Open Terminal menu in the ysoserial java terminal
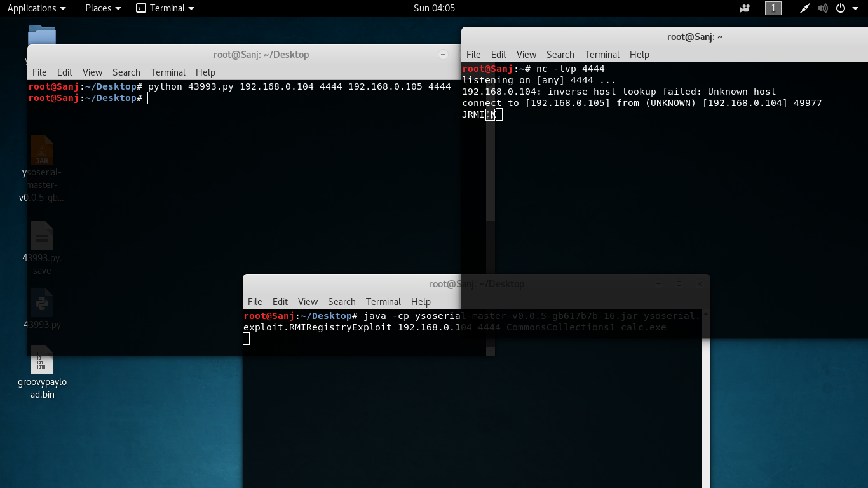The height and width of the screenshot is (488, 868). (383, 302)
